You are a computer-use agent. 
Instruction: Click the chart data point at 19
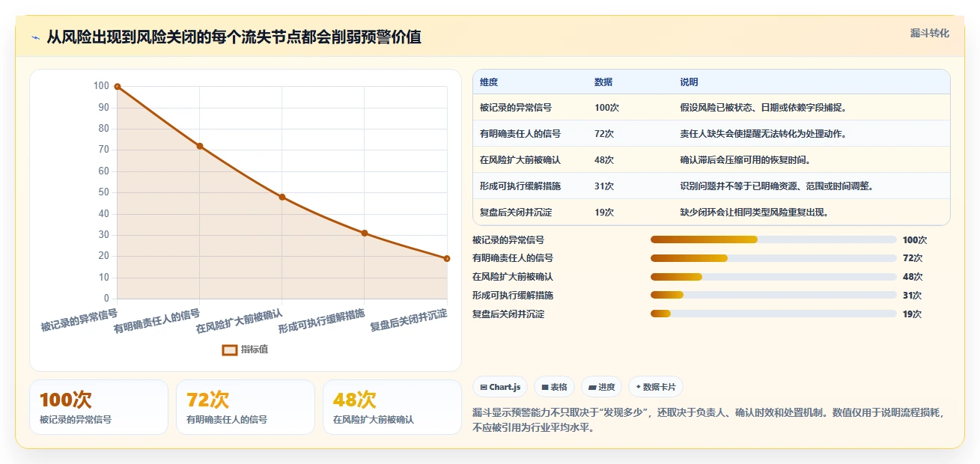[447, 258]
